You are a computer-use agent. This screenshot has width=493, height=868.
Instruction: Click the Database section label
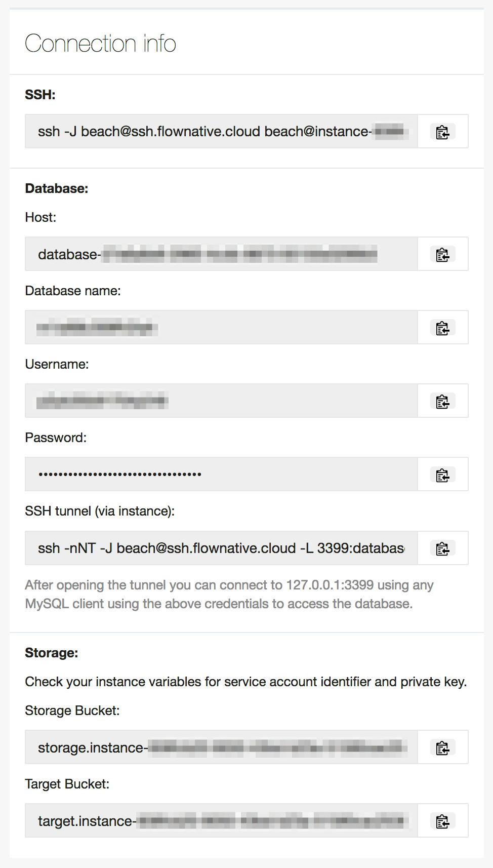[56, 188]
